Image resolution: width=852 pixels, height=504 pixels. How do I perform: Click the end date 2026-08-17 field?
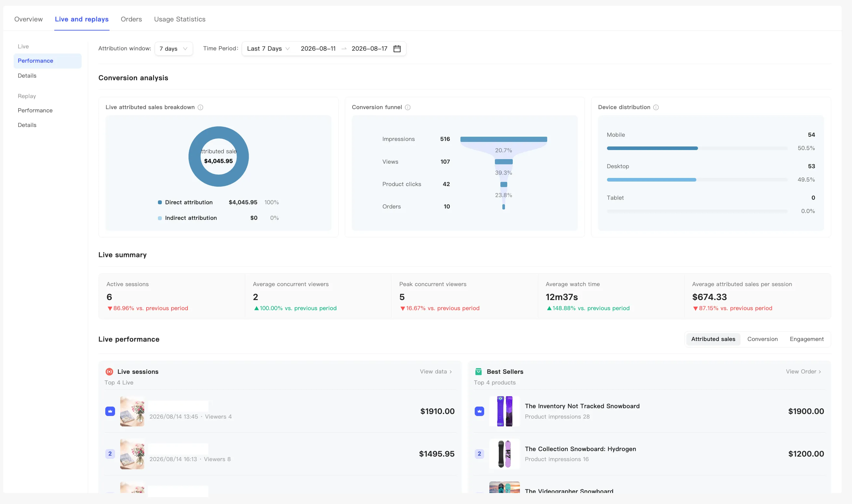369,49
